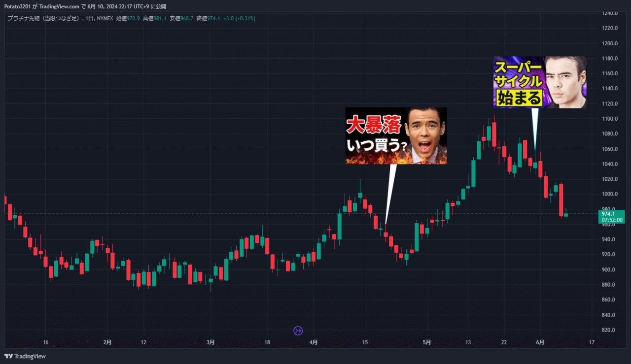Click the NYMEX exchange label in legend
Image resolution: width=631 pixels, height=364 pixels.
click(x=104, y=18)
